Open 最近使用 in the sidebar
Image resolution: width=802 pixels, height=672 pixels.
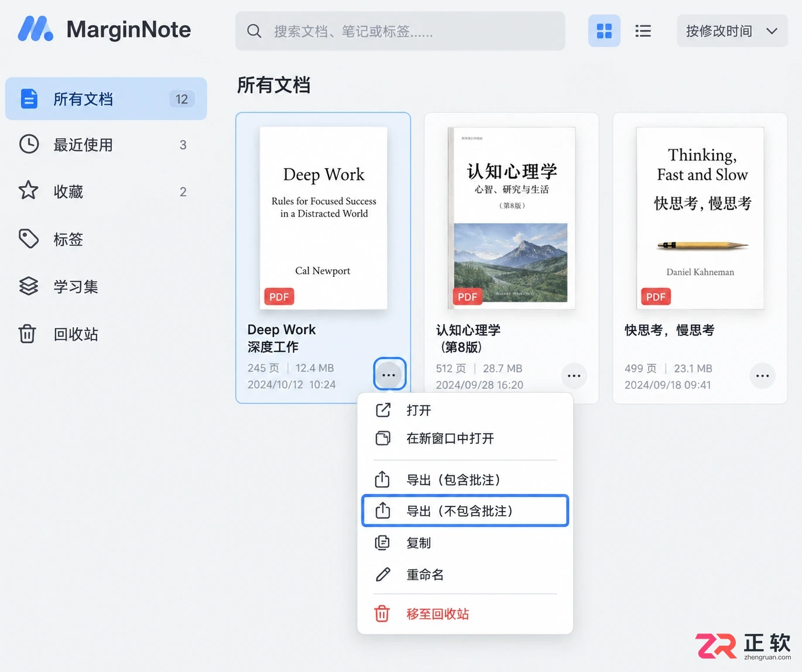point(106,145)
